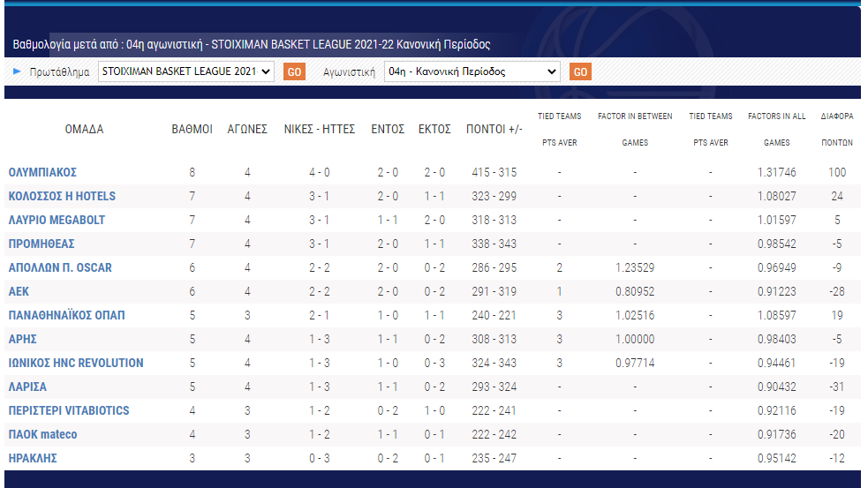Click points value 324 - 343
Viewport: 868px width, 488px height.
click(494, 363)
